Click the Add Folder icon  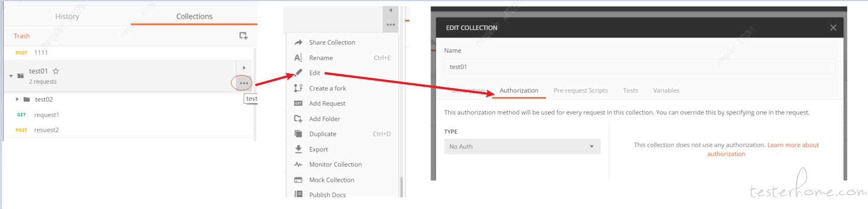[299, 118]
